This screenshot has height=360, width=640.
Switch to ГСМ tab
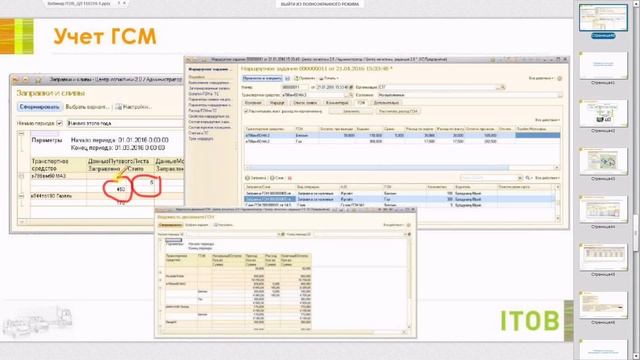(x=361, y=103)
